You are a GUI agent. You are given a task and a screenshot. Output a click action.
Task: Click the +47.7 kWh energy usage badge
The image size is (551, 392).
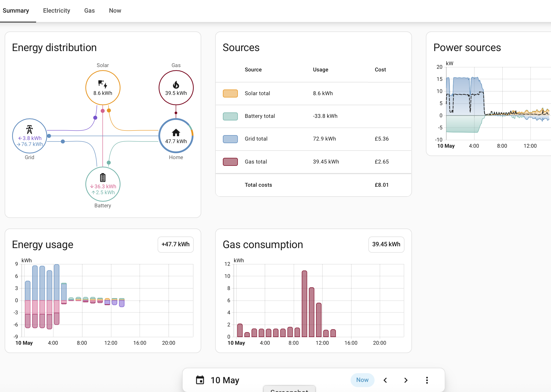point(176,244)
